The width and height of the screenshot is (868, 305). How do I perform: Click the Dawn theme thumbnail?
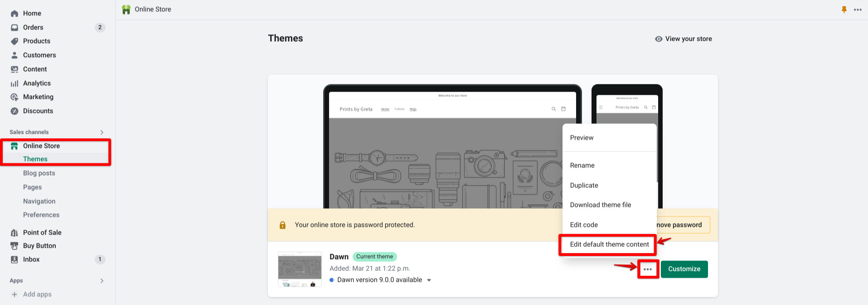click(x=300, y=269)
